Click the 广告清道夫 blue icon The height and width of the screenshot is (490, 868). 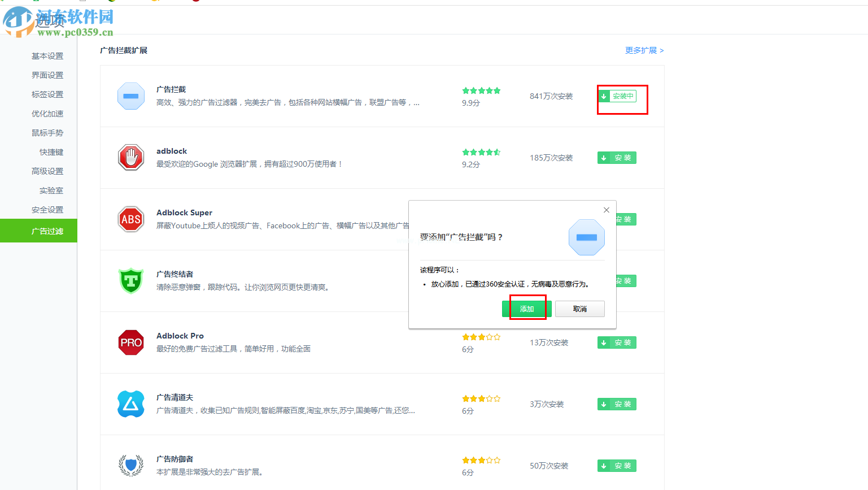tap(131, 404)
